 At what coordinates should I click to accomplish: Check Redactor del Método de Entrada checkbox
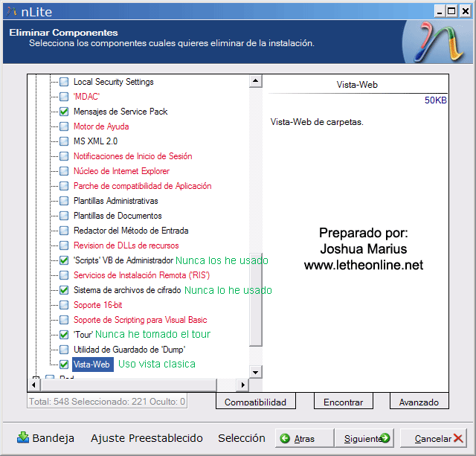coord(64,231)
